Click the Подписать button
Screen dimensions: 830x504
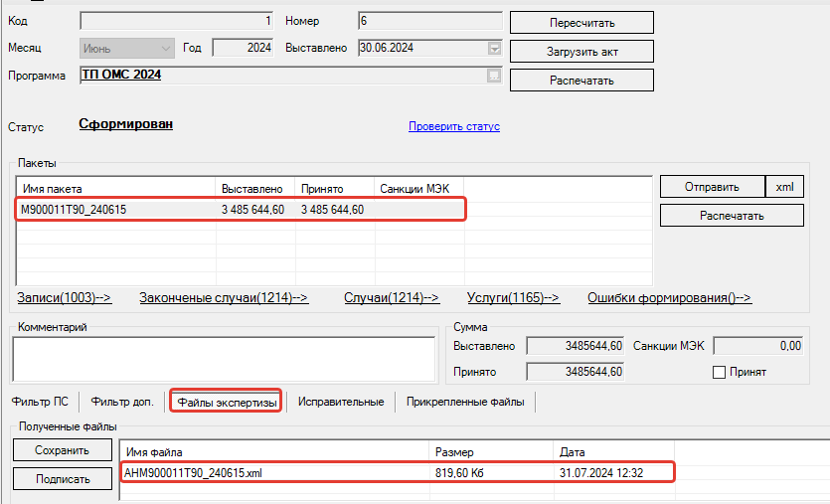click(63, 479)
